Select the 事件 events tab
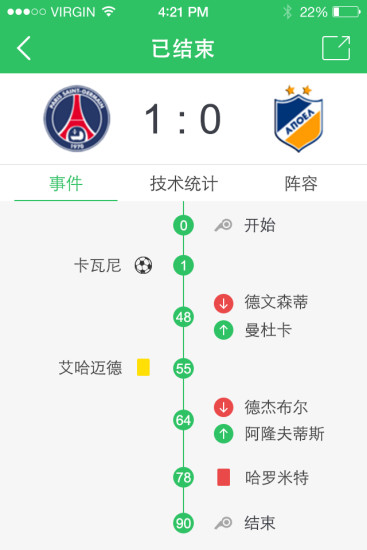Image resolution: width=367 pixels, height=550 pixels. coord(66,183)
